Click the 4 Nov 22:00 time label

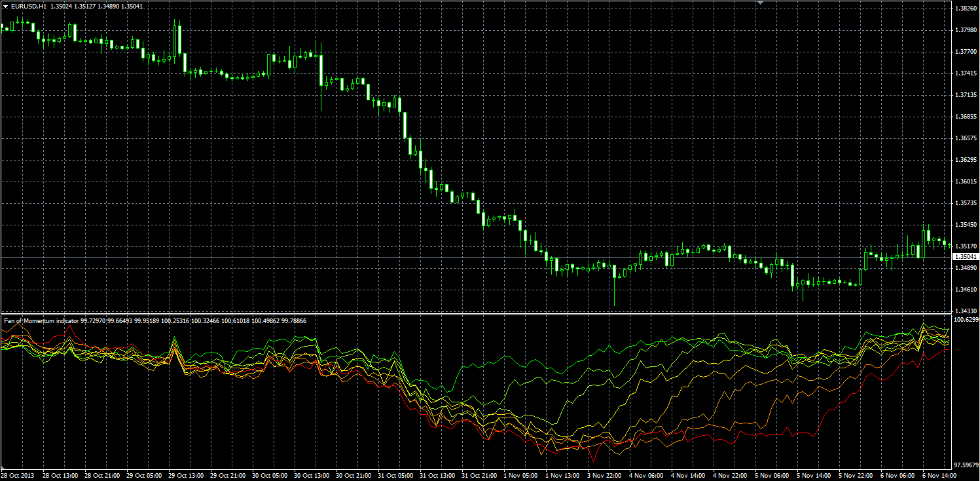[729, 475]
